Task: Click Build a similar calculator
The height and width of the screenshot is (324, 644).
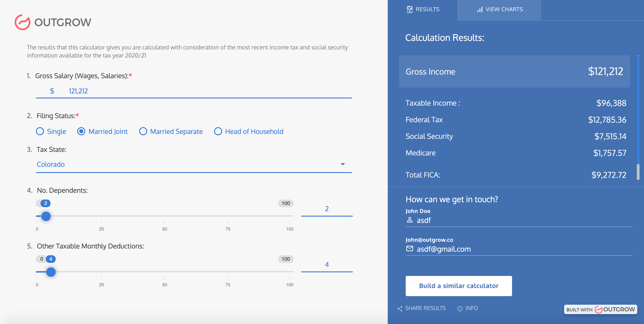Action: [459, 286]
